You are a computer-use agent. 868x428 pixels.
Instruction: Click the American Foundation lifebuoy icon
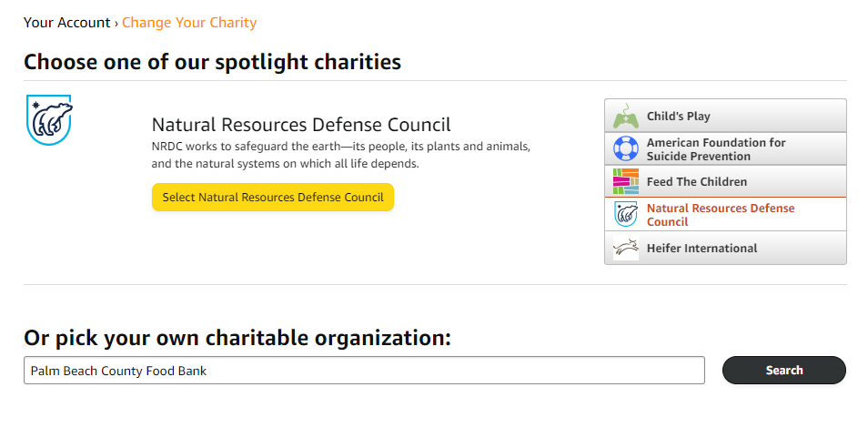626,148
